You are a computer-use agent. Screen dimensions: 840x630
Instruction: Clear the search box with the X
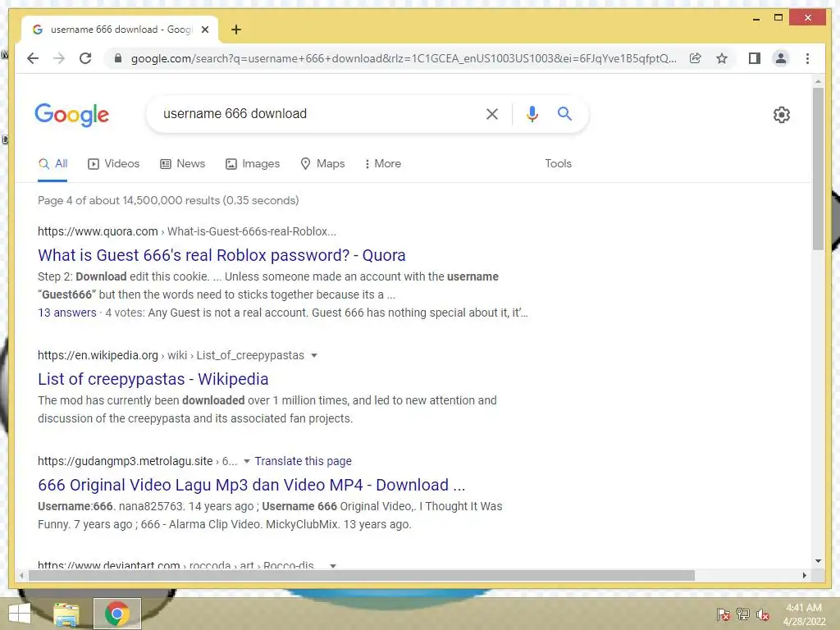point(492,113)
